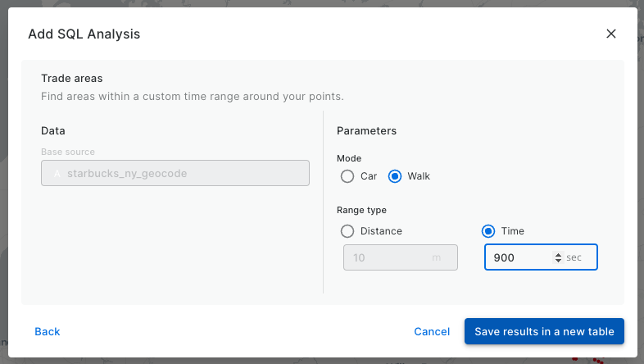
Task: Click the Data section heading
Action: click(x=53, y=130)
